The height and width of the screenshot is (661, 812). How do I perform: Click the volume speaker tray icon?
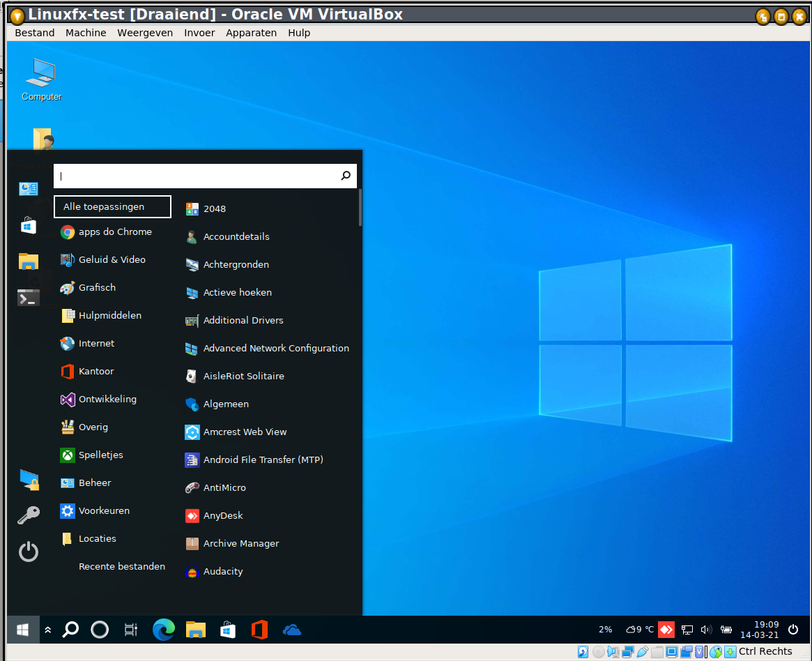click(x=706, y=630)
